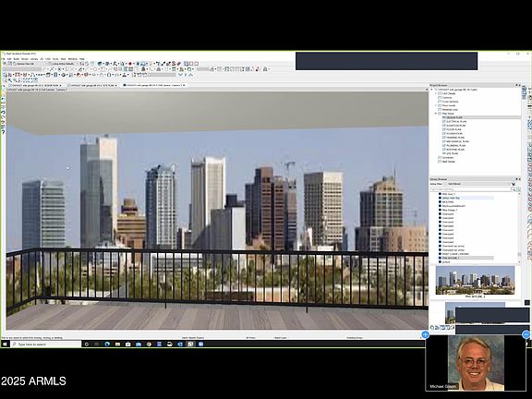Viewport: 532px width, 399px height.
Task: Click the blue plus button beside participant video
Action: pos(425,335)
